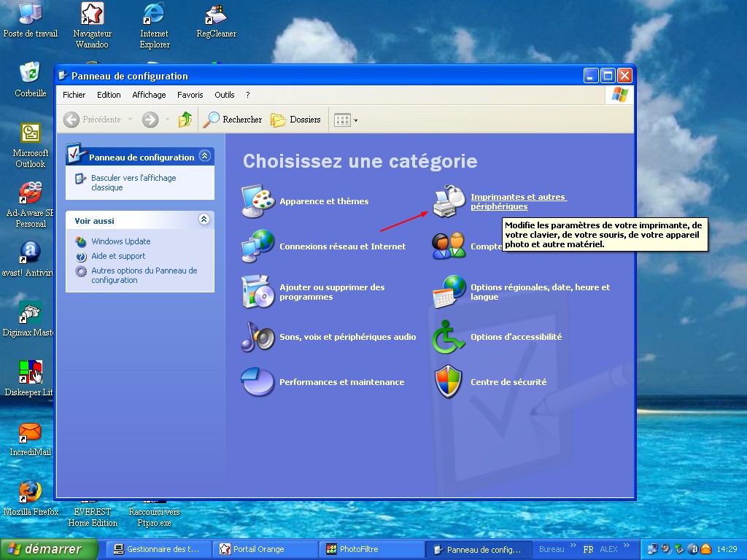Open the view mode dropdown in toolbar
The image size is (747, 560).
(x=346, y=120)
